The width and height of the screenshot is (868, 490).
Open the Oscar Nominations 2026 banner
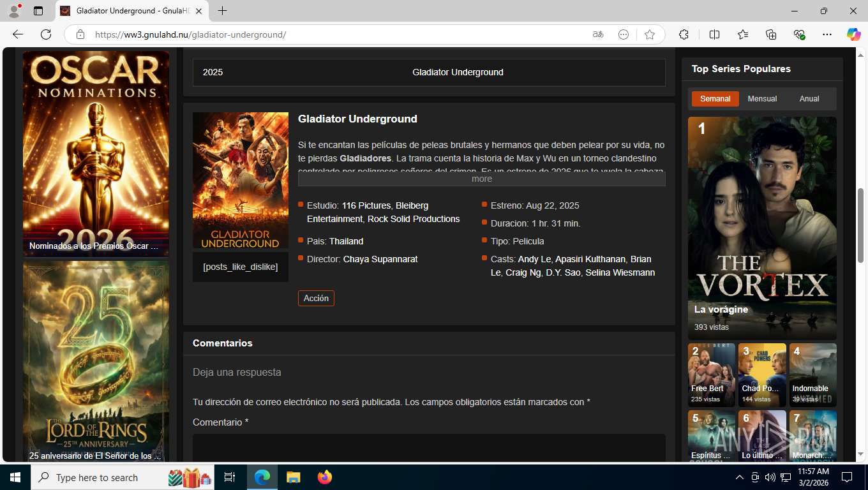click(x=96, y=154)
